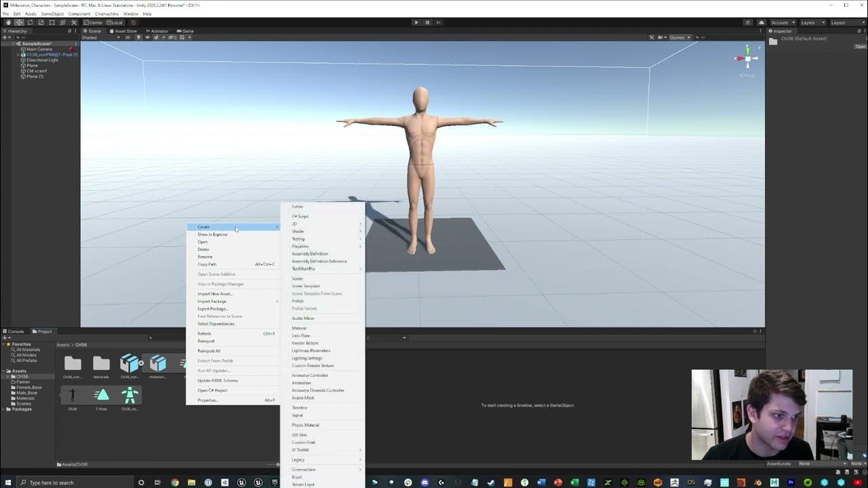Toggle scene audio speaker icon
Screen dimensions: 868x488
[148, 37]
